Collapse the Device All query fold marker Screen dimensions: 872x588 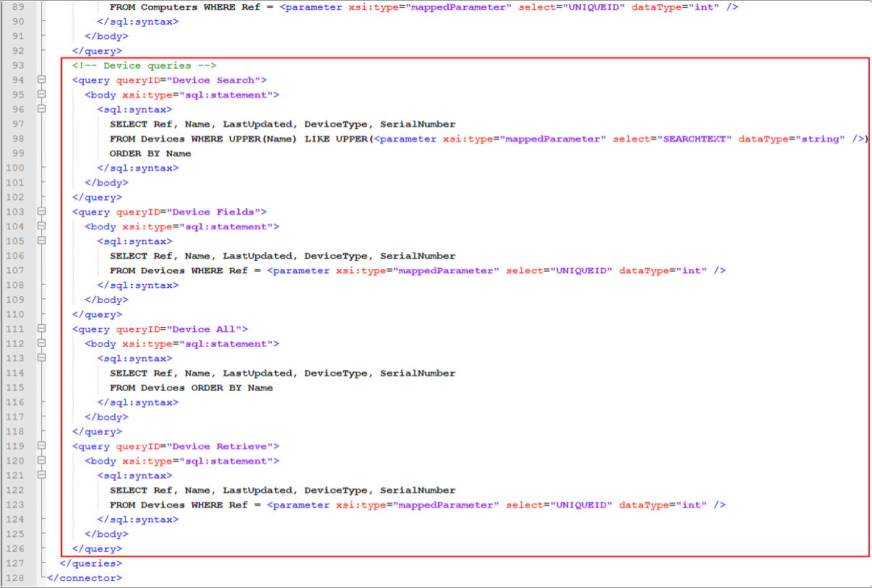[x=42, y=329]
